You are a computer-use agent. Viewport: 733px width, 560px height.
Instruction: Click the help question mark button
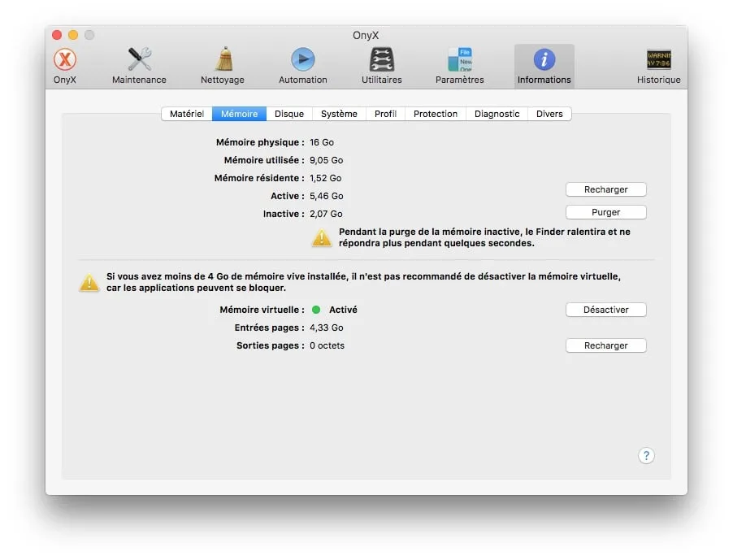(x=646, y=455)
